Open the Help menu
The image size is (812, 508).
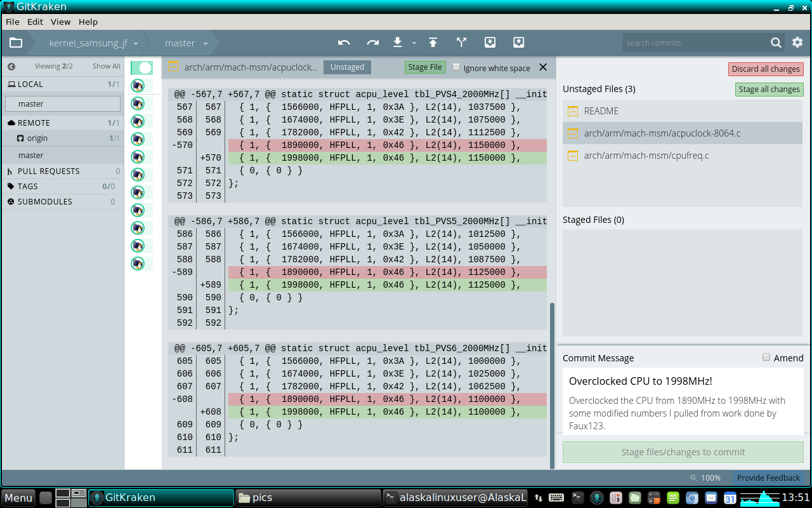coord(88,22)
